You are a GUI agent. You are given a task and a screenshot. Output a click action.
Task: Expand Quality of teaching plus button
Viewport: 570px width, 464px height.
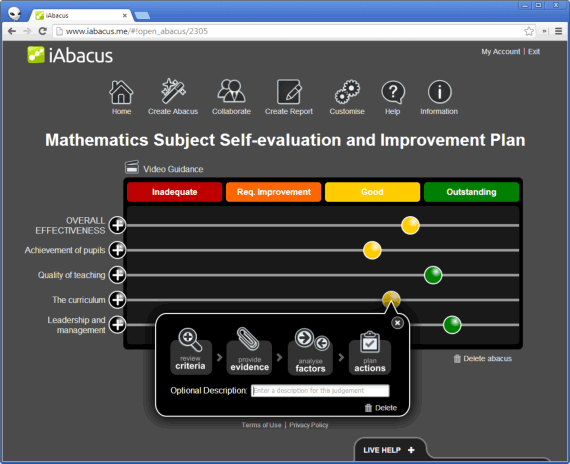pos(117,275)
